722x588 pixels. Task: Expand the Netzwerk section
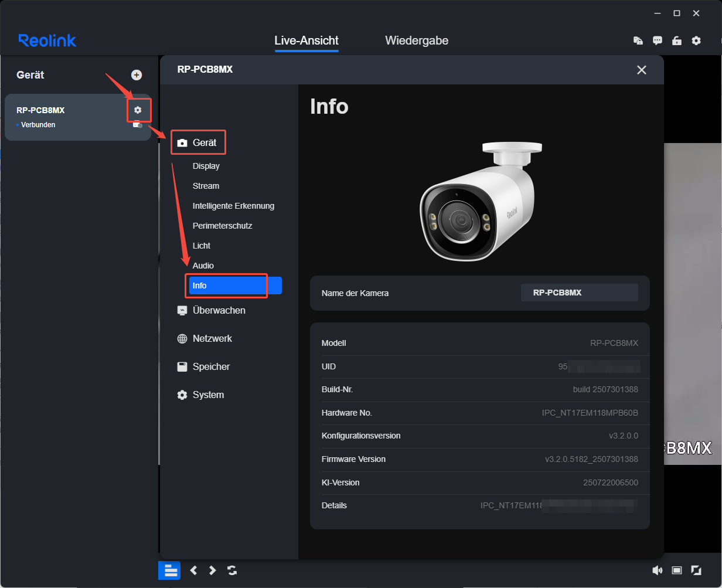tap(212, 338)
